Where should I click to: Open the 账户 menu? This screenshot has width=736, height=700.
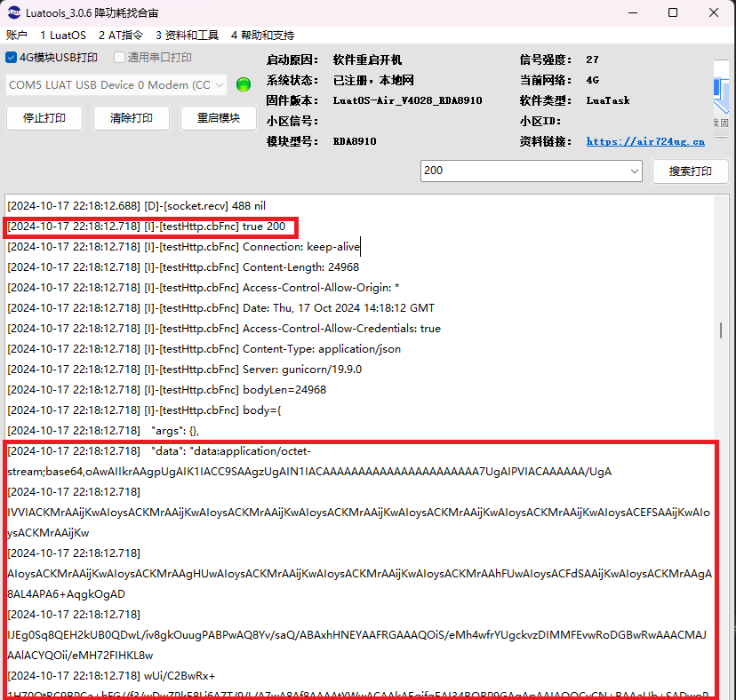pos(17,36)
